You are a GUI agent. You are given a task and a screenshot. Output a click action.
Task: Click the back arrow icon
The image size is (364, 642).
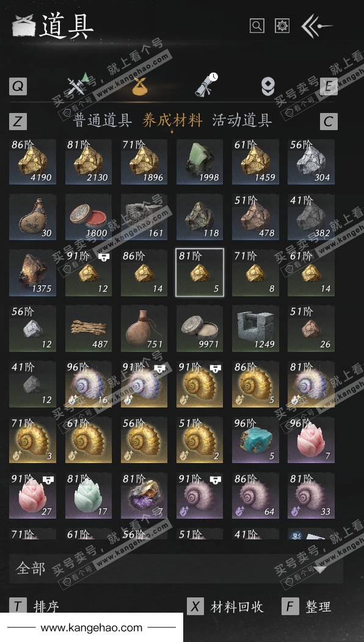[316, 26]
